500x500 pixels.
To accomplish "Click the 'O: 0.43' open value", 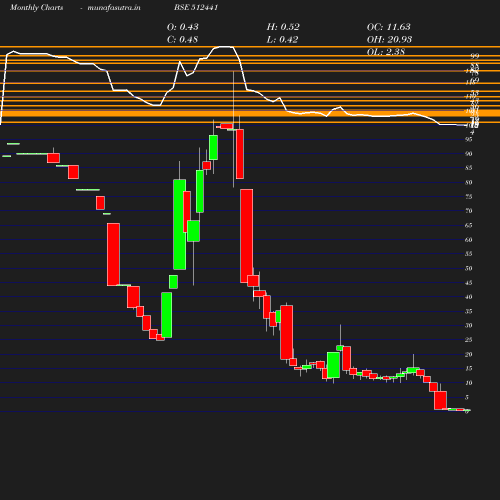I will 183,27.
